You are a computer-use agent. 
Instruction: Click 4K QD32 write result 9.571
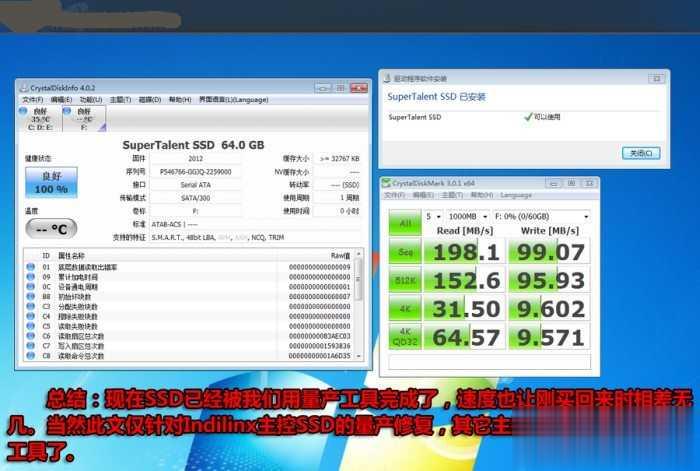point(550,337)
